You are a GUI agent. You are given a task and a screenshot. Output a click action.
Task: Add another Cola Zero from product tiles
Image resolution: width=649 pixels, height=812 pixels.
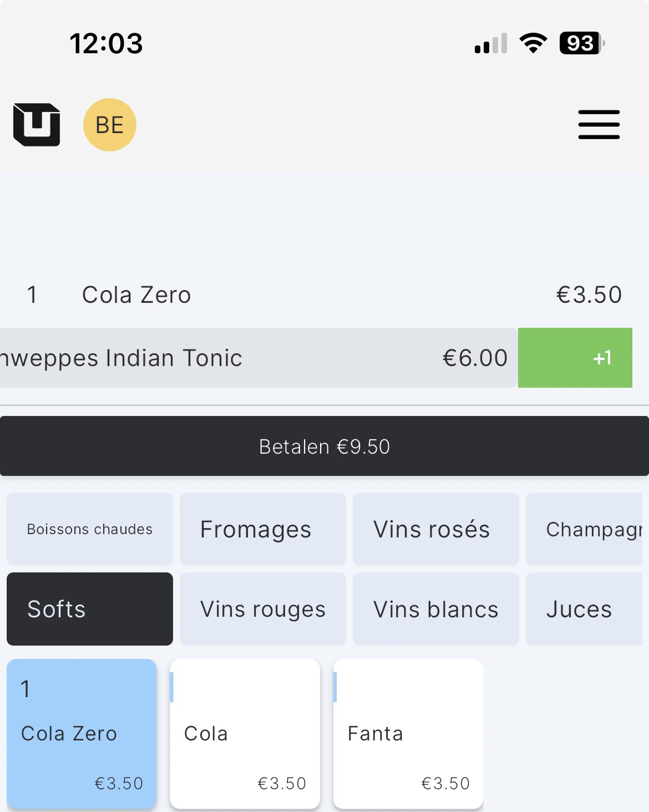[82, 734]
